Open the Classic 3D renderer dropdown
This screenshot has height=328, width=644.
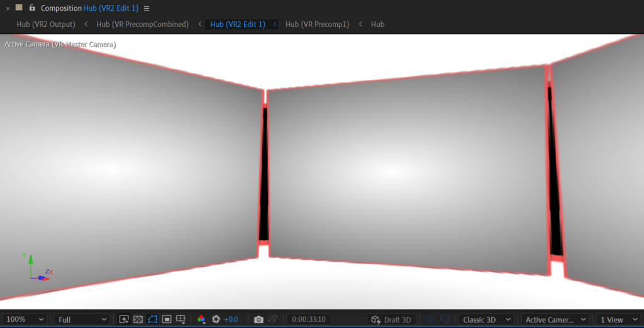486,319
